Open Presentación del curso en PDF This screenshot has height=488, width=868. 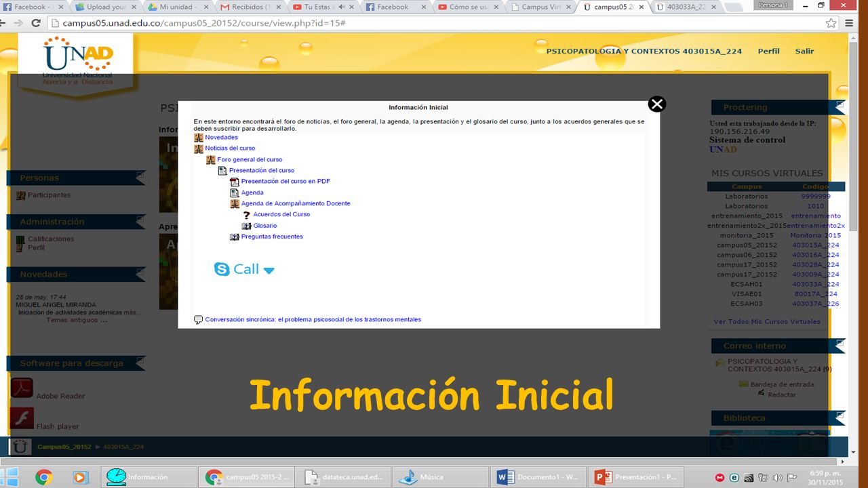coord(285,182)
